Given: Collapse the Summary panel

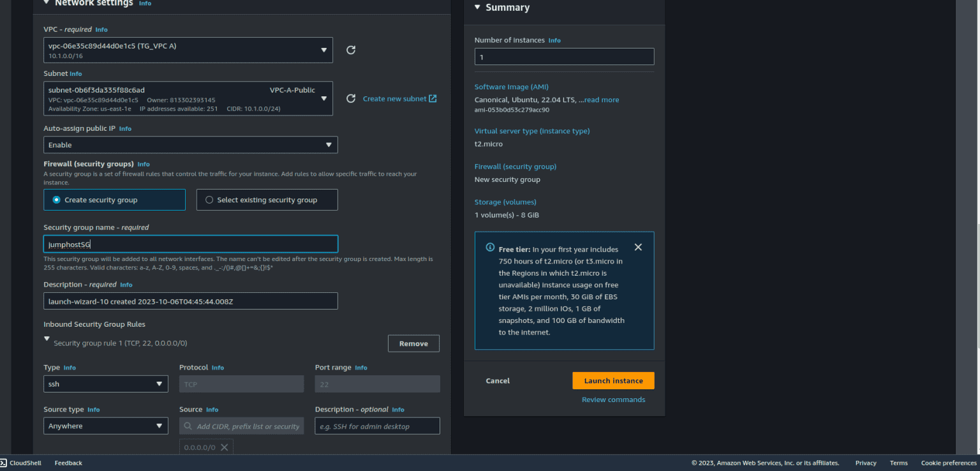Looking at the screenshot, I should click(x=477, y=8).
